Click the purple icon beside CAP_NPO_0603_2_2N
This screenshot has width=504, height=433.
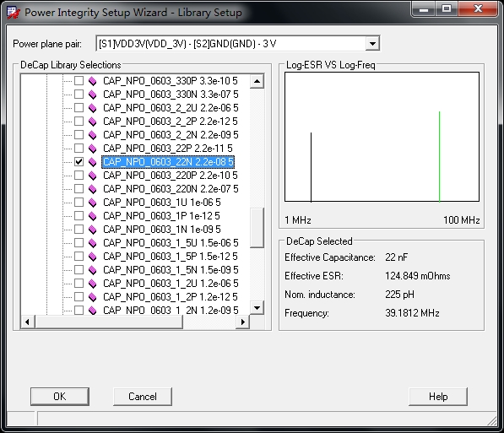pyautogui.click(x=93, y=135)
